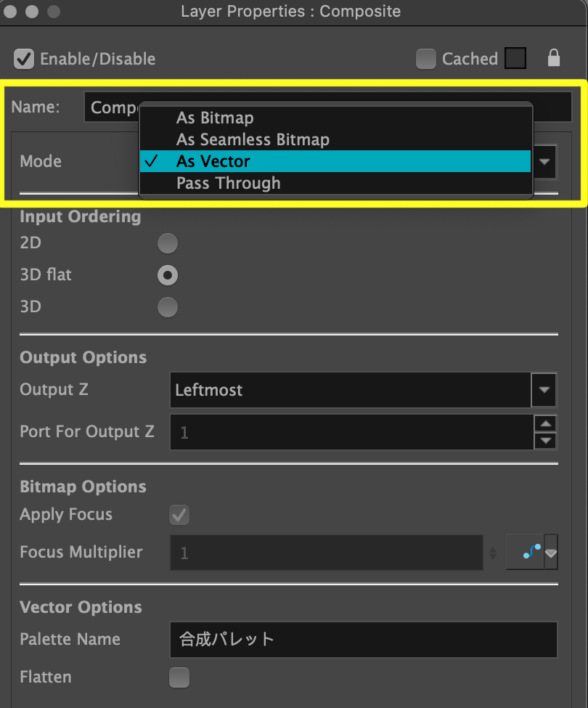Select Pass Through in the dropdown
The width and height of the screenshot is (588, 708).
coord(228,183)
